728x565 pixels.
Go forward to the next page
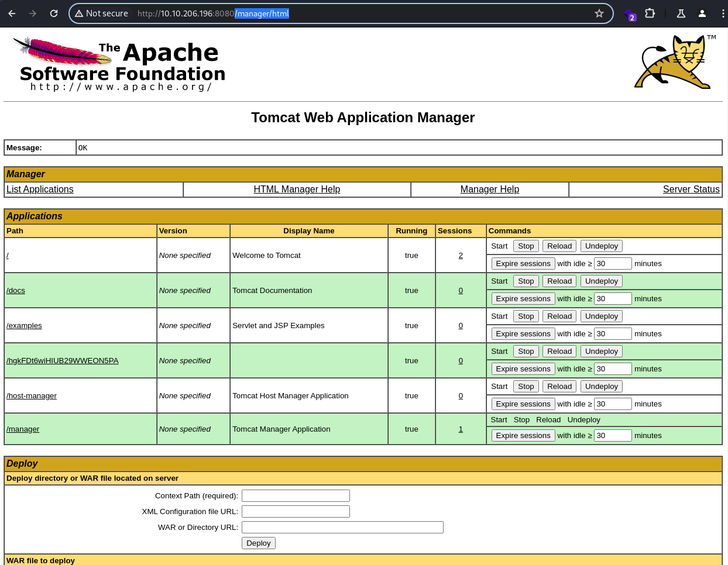[33, 13]
